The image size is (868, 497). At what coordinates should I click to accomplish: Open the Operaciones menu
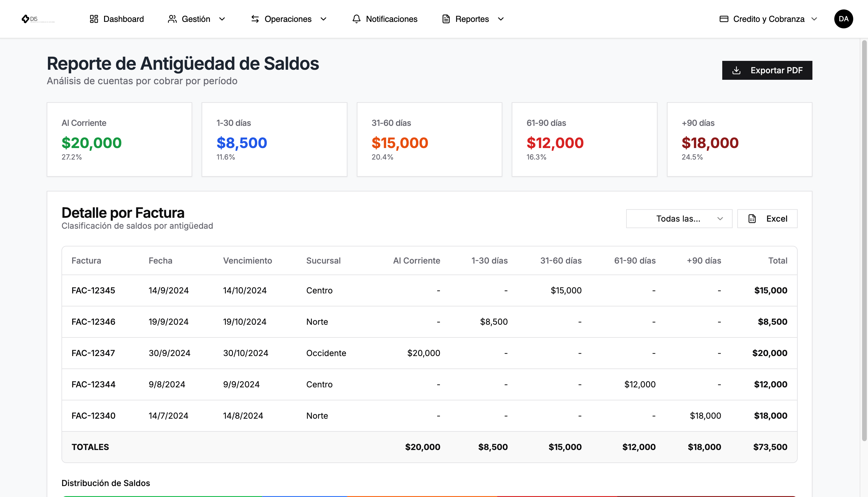point(289,19)
